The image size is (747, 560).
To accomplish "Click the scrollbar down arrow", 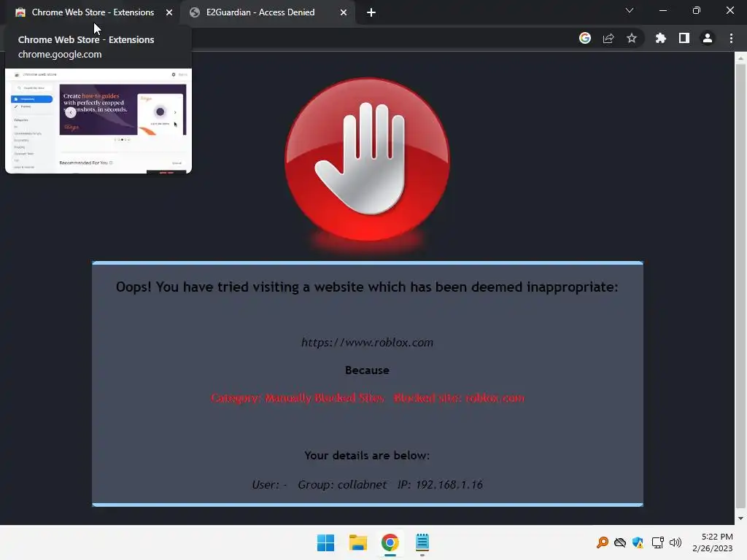I will tap(740, 518).
